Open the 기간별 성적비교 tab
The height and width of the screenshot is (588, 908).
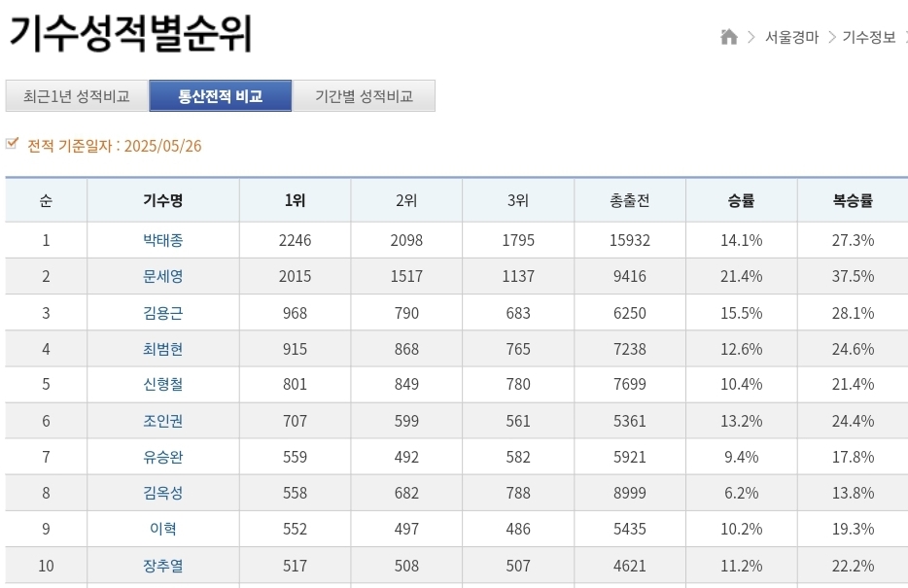[x=364, y=96]
